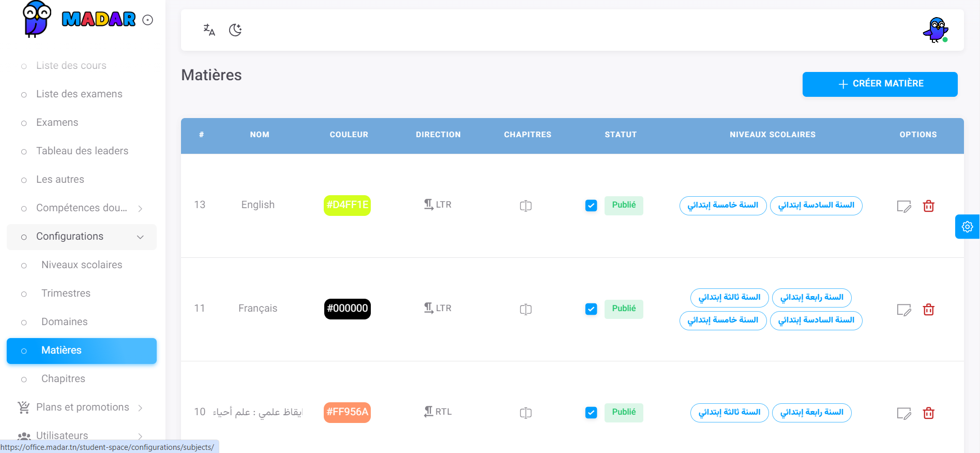Delete the English subject with trash icon
This screenshot has height=453, width=980.
(928, 206)
